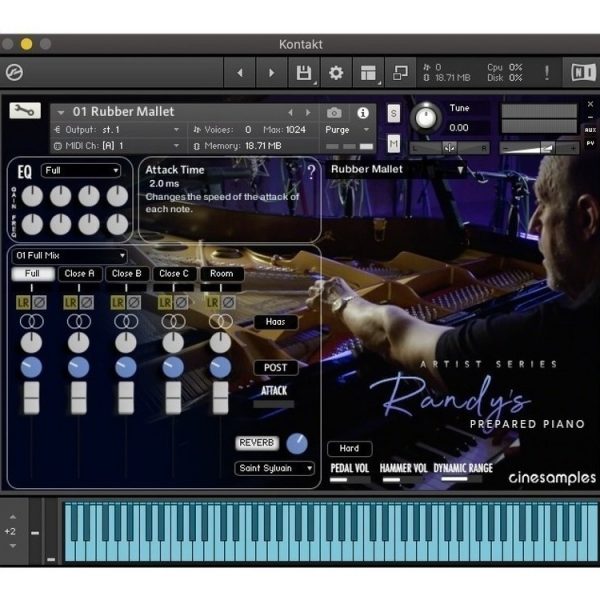Adjust the DYNAMIC RANGE slider

click(x=461, y=479)
